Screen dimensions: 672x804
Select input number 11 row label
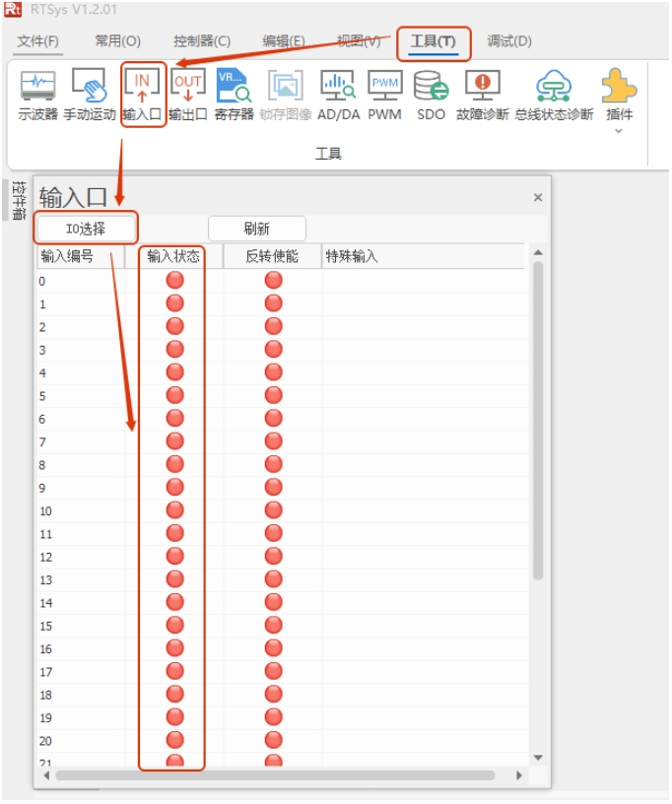click(46, 534)
